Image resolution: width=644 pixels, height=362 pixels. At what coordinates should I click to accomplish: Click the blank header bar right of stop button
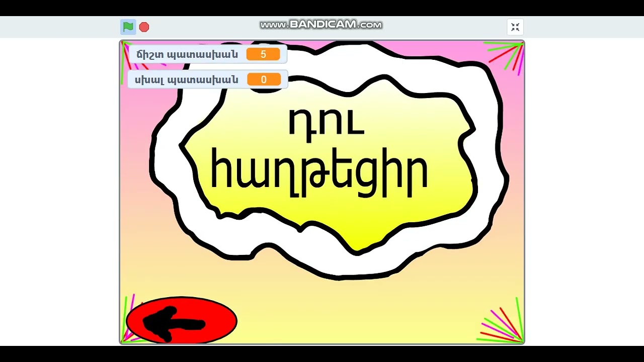[x=201, y=27]
